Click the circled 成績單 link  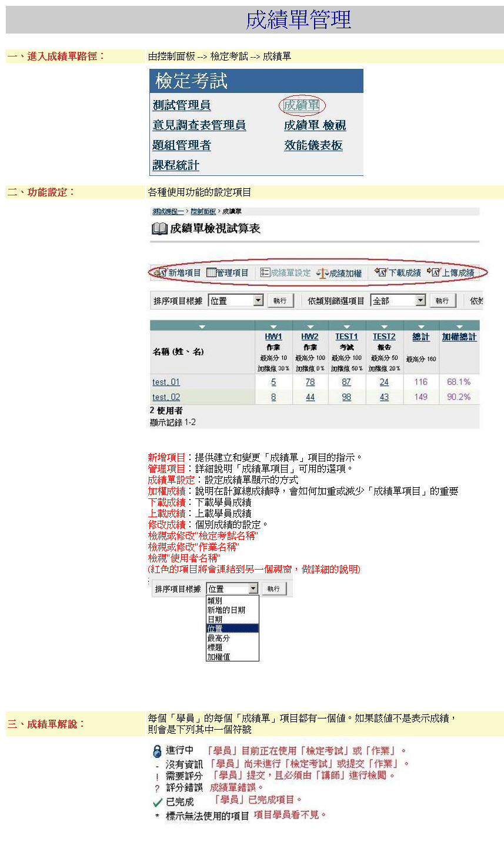[x=302, y=105]
